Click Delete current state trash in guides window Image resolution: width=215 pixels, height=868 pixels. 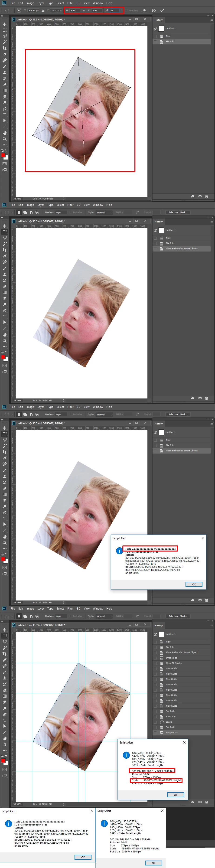click(207, 802)
